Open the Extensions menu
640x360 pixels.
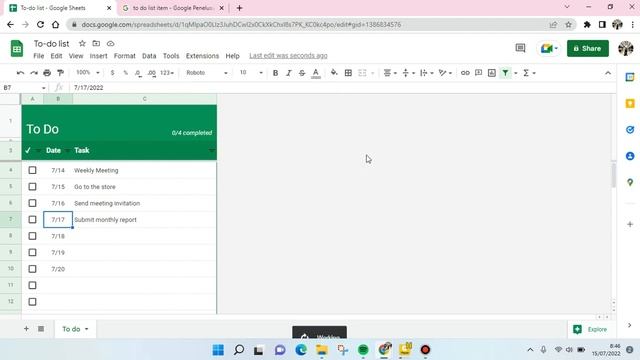[x=202, y=56]
